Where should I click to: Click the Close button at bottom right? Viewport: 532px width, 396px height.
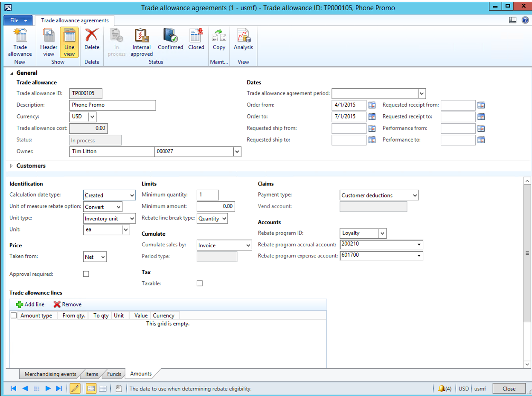pos(509,388)
